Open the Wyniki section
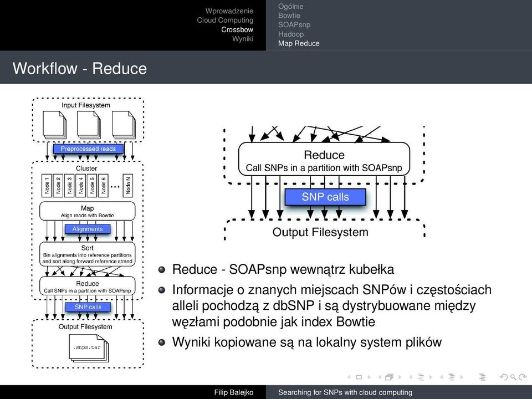Screen dimensions: 532x399 (x=243, y=39)
